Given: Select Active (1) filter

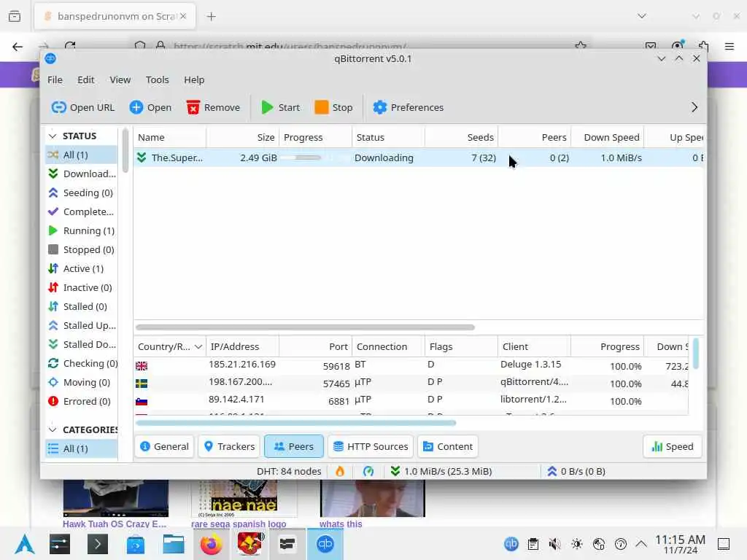Looking at the screenshot, I should [x=82, y=269].
